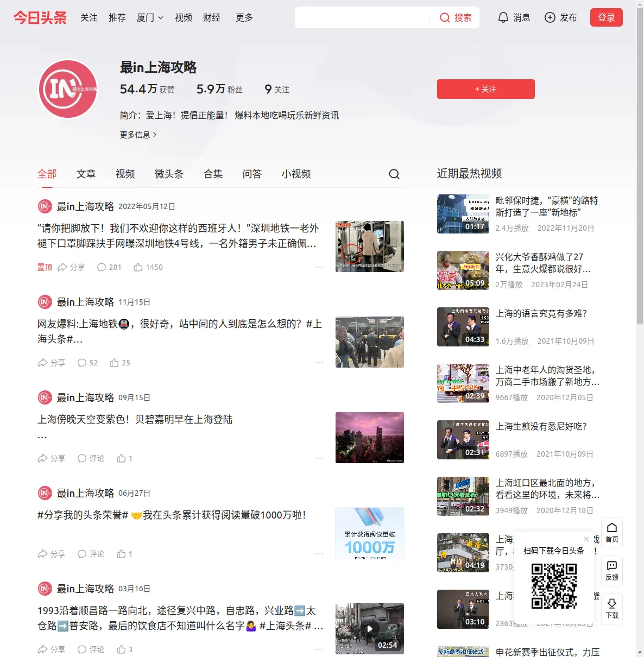The width and height of the screenshot is (644, 657).
Task: Open more options for the 天空变紫色 post
Action: tap(319, 458)
